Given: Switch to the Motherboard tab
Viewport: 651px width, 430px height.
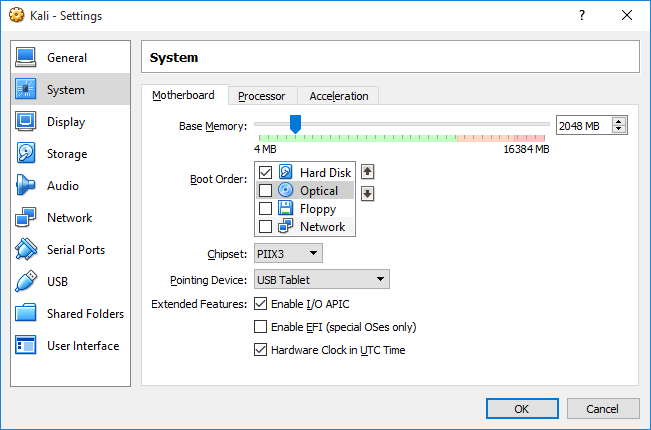Looking at the screenshot, I should click(x=184, y=95).
